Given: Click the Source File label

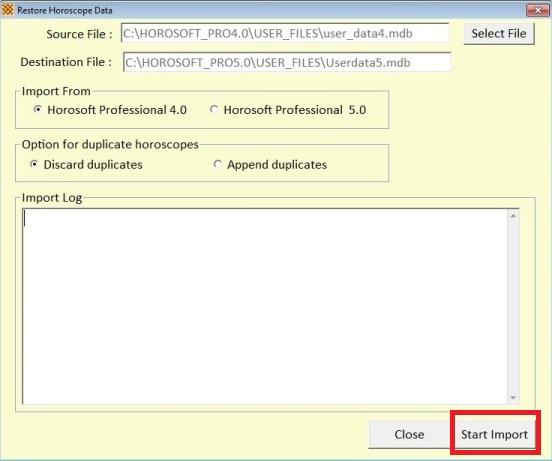Looking at the screenshot, I should (x=79, y=34).
